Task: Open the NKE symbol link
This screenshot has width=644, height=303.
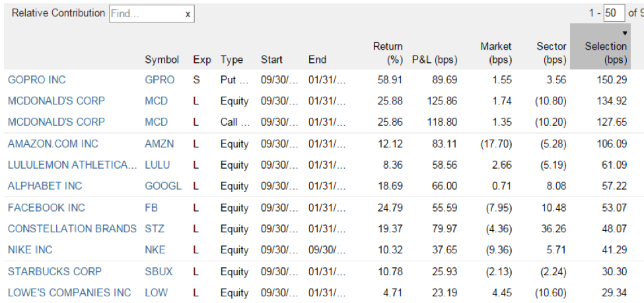Action: [155, 249]
